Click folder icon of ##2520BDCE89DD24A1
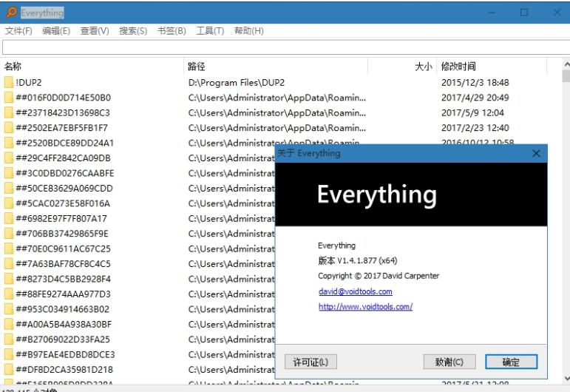Screen dimensions: 570x392 pos(9,143)
